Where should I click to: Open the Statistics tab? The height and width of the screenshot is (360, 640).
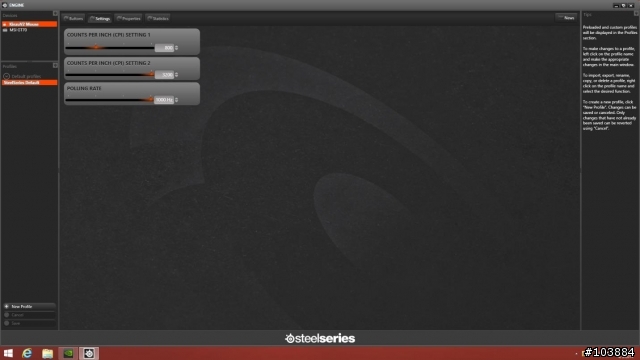coord(158,18)
